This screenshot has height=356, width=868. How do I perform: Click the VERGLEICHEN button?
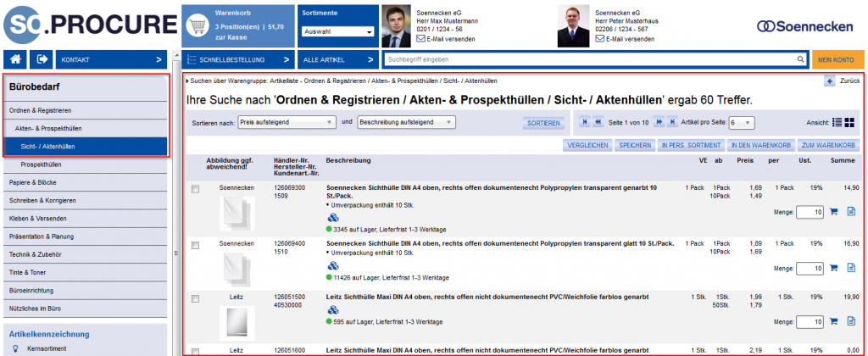click(587, 145)
